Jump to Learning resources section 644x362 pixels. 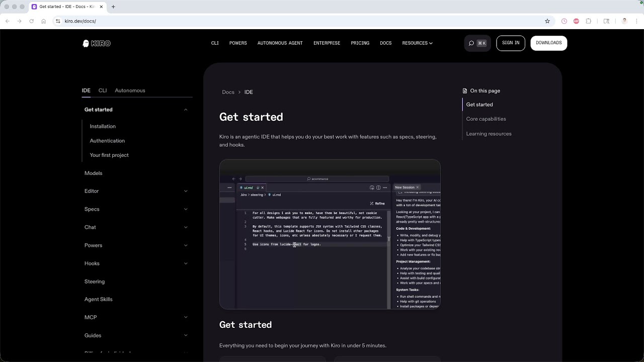tap(489, 134)
